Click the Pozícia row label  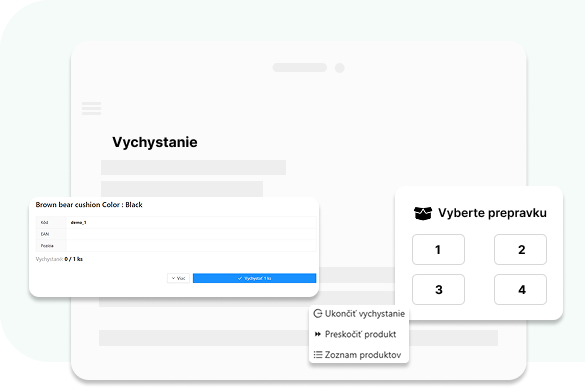47,246
